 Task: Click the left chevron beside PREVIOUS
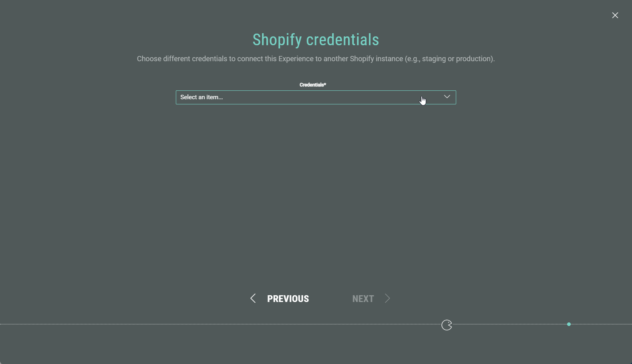(x=253, y=298)
